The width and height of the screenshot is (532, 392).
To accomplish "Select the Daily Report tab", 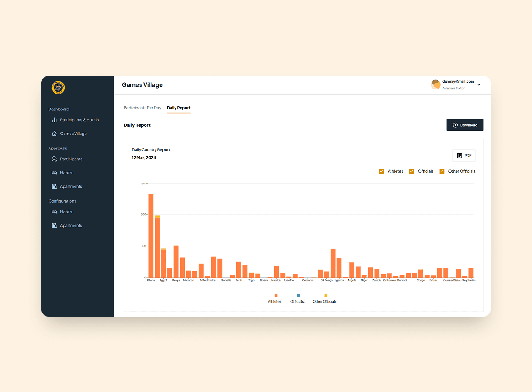I will click(178, 108).
